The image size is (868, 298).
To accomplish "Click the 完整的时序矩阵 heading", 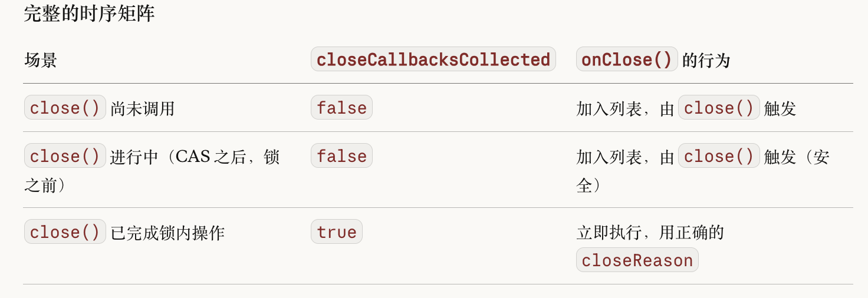I will pyautogui.click(x=89, y=14).
